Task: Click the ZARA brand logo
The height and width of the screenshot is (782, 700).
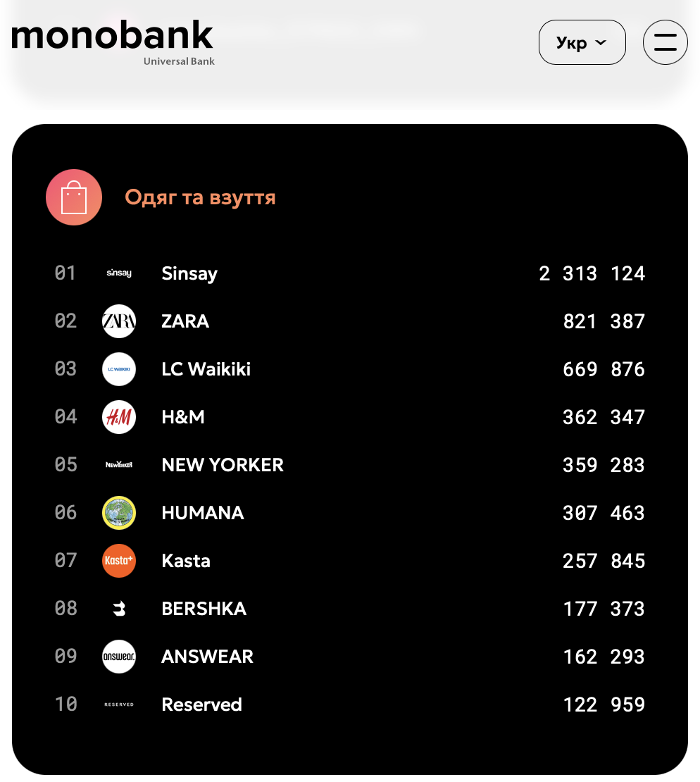Action: pos(118,321)
